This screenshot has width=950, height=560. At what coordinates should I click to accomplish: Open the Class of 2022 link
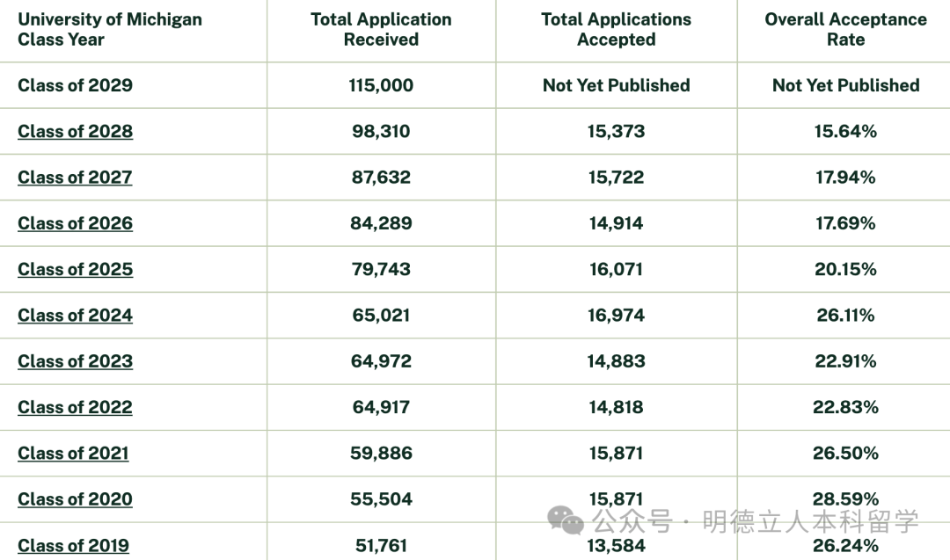[x=75, y=407]
